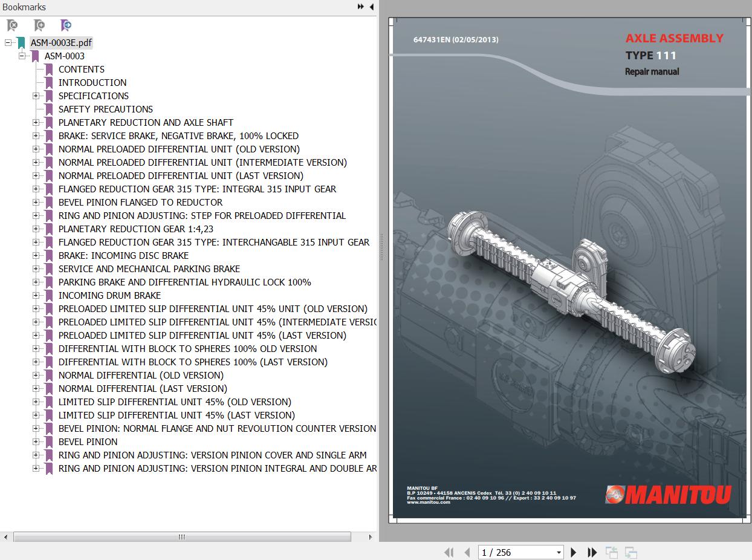
Task: Collapse the ASM-0003 bookmark node
Action: click(22, 56)
